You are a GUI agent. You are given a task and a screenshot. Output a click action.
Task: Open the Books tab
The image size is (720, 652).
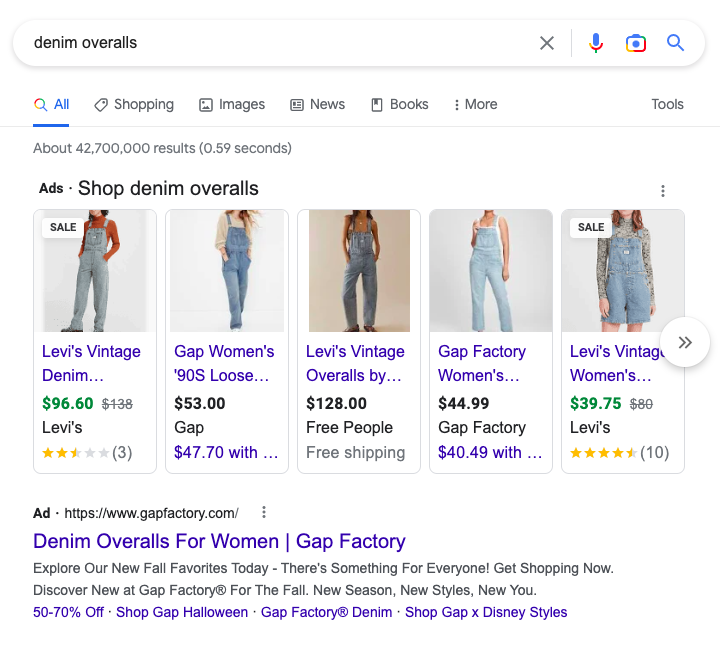[399, 104]
